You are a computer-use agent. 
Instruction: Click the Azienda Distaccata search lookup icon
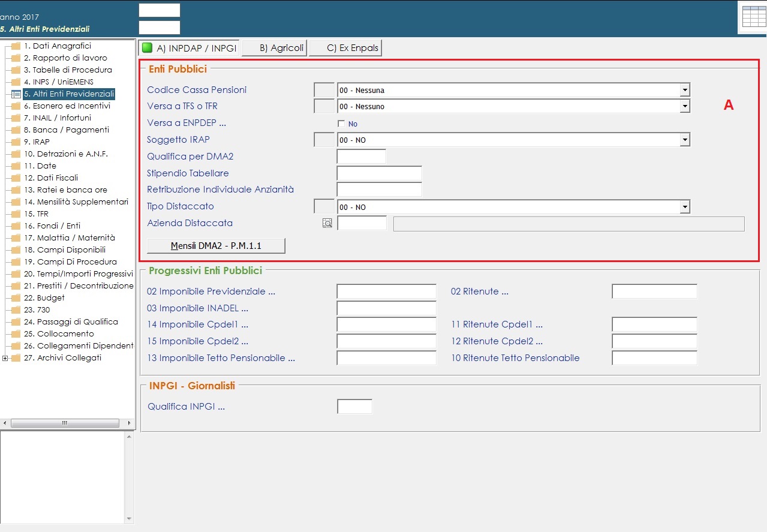(x=327, y=223)
